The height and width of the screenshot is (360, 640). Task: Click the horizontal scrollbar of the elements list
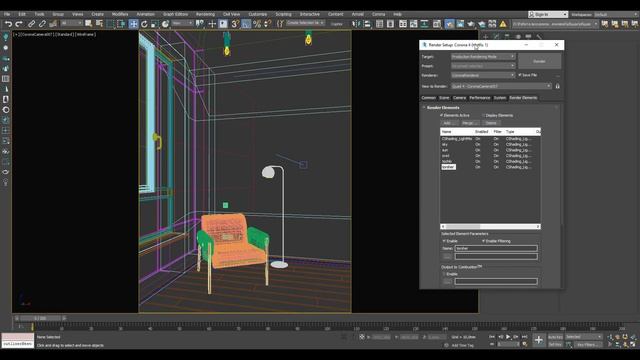click(x=490, y=227)
